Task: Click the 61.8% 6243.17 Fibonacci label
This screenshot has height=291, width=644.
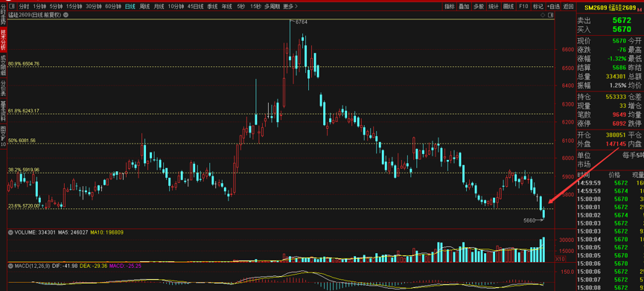Action: click(x=24, y=111)
